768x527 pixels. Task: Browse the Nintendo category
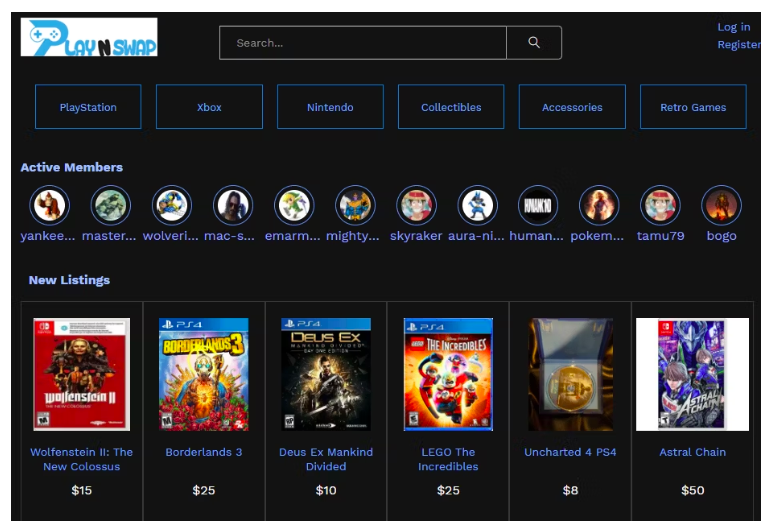coord(330,107)
